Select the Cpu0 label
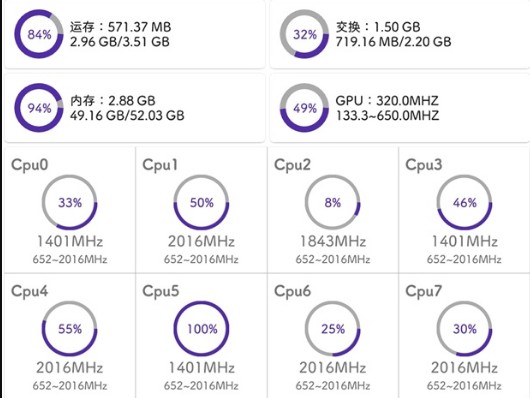 click(30, 165)
